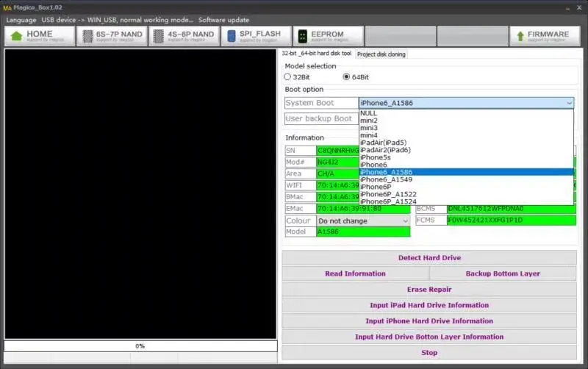Click Backup Bottom Layer button
Viewport: 588px width, 369px height.
[503, 273]
